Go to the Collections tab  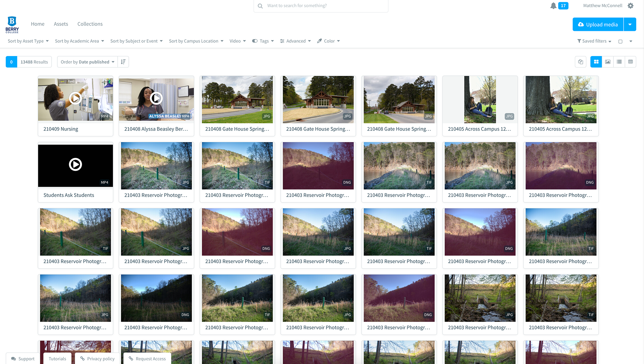click(x=90, y=24)
